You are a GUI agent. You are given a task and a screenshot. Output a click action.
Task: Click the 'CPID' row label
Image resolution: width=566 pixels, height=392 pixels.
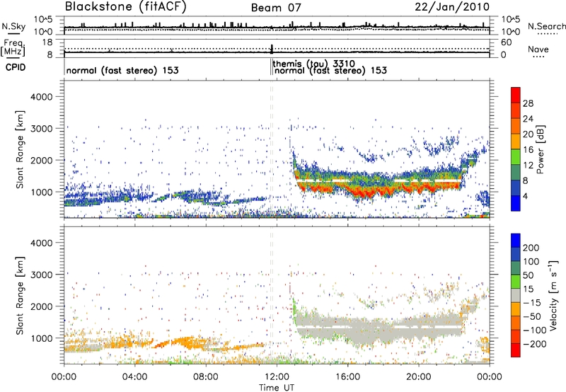(x=16, y=67)
